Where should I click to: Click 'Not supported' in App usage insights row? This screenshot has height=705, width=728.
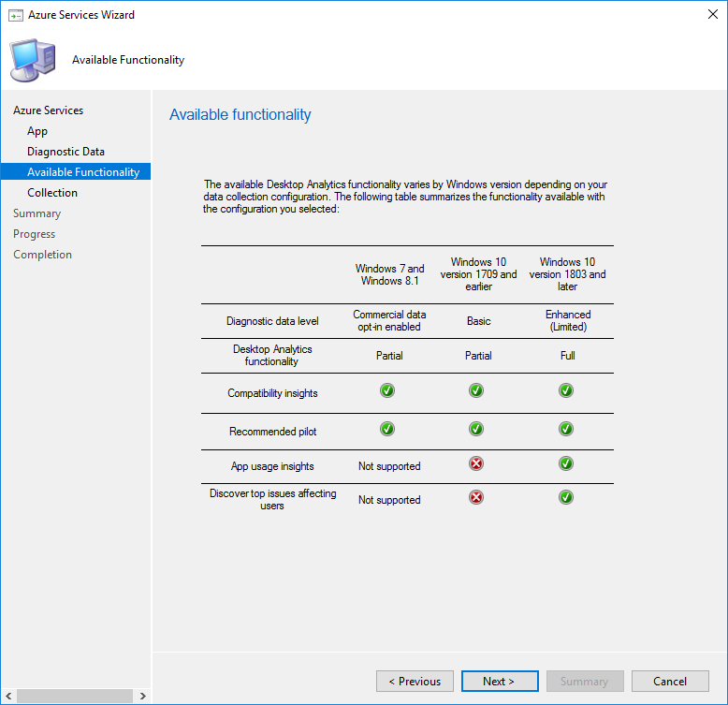click(x=389, y=466)
